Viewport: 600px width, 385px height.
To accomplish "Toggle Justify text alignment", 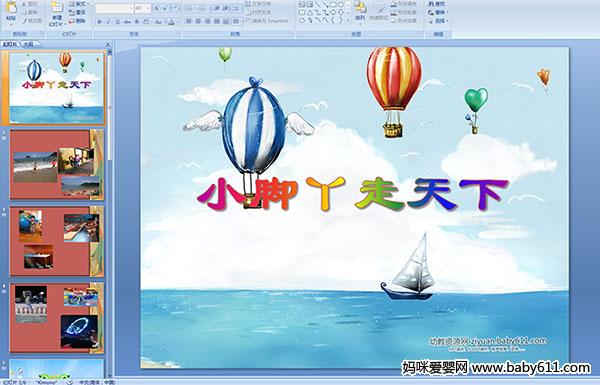I will coord(217,21).
